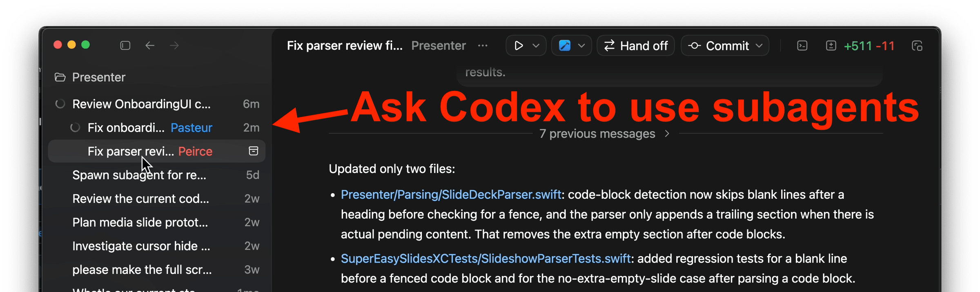The height and width of the screenshot is (292, 980).
Task: Open the Commit dropdown chevron
Action: pos(759,45)
